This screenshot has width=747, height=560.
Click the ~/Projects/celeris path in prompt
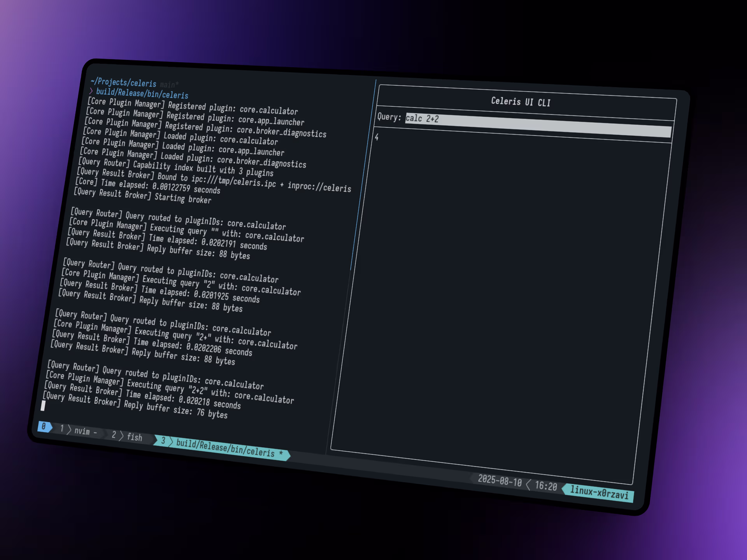pos(123,82)
